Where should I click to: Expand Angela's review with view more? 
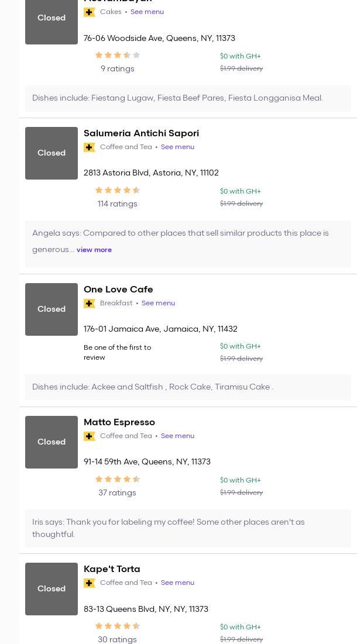point(94,250)
